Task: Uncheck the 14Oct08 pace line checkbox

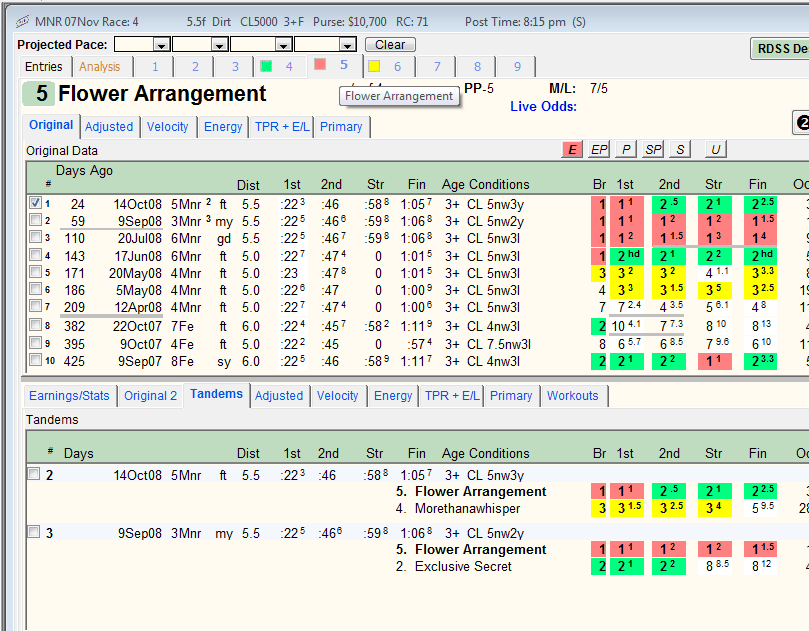Action: tap(35, 203)
